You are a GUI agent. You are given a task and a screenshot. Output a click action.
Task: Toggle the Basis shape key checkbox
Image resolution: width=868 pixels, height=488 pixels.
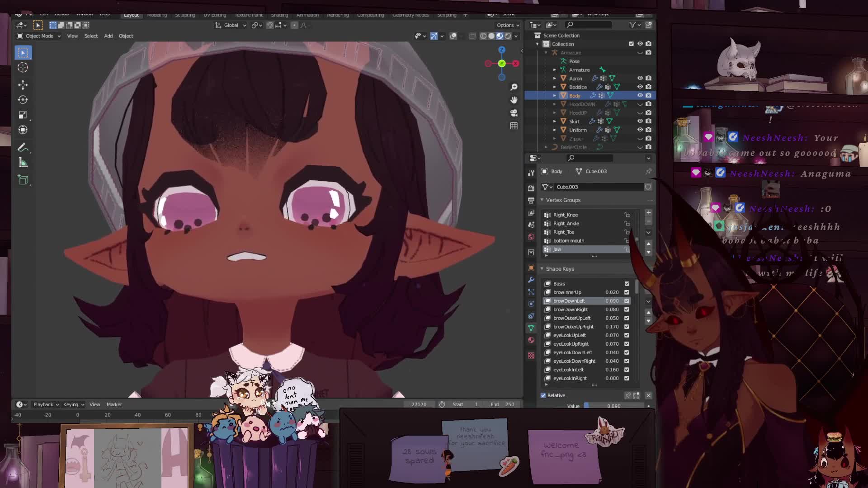(x=627, y=284)
